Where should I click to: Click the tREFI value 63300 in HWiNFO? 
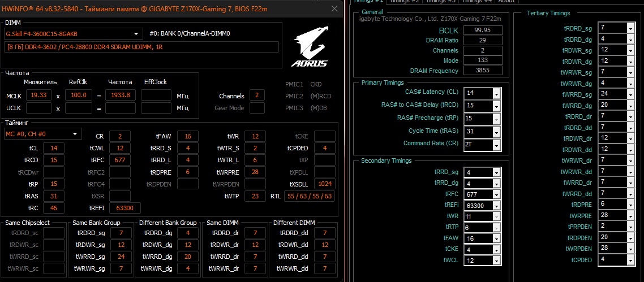tap(125, 208)
